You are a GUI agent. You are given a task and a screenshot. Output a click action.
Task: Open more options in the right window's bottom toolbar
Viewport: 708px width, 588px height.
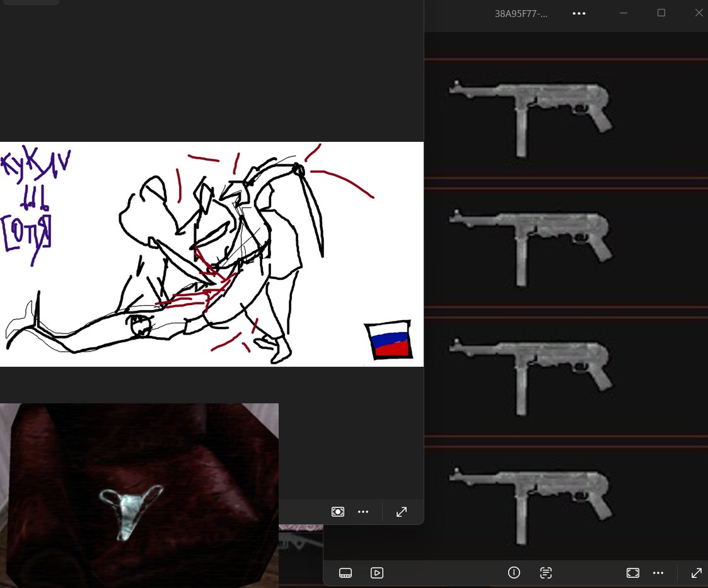pos(658,573)
